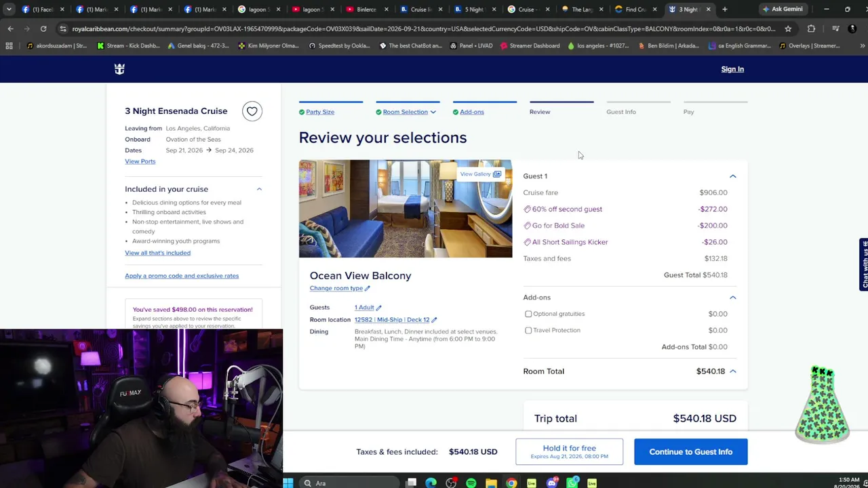Switch to the Binlerce browser tab

pos(366,9)
